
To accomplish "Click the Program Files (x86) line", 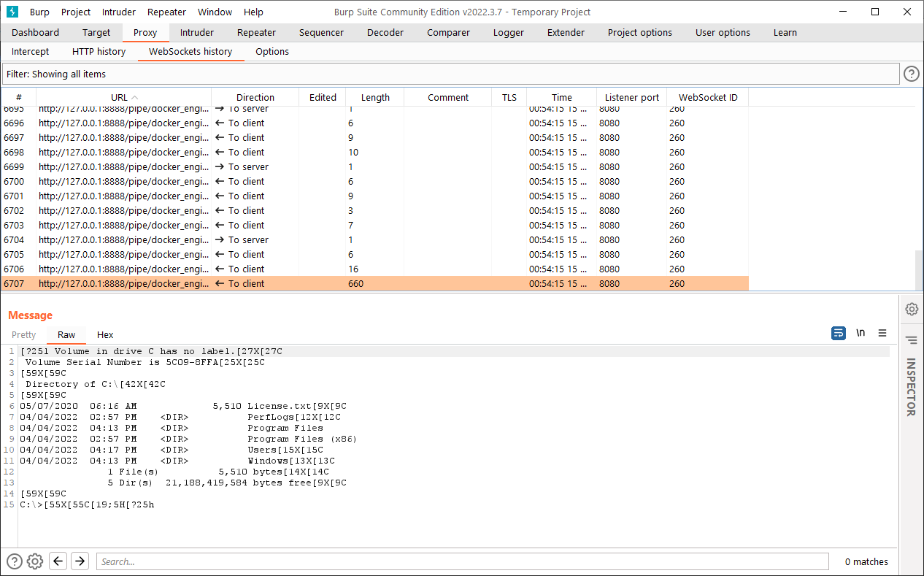I will click(x=188, y=439).
